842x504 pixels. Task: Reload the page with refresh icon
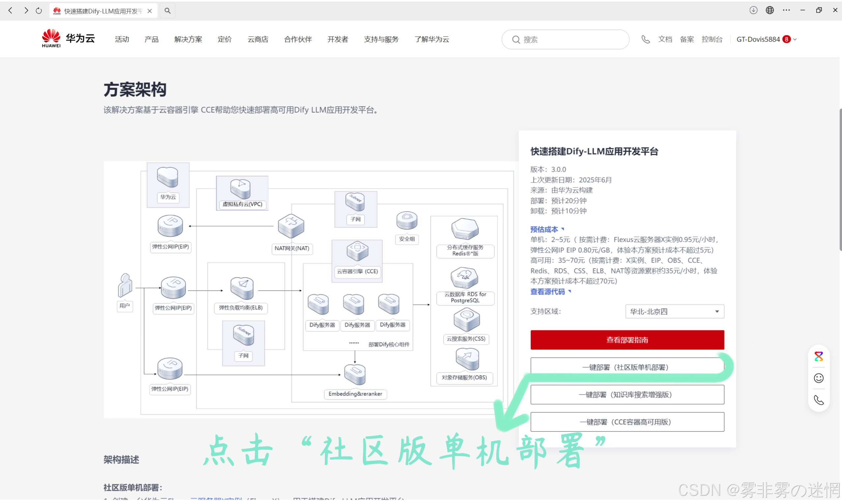[39, 11]
